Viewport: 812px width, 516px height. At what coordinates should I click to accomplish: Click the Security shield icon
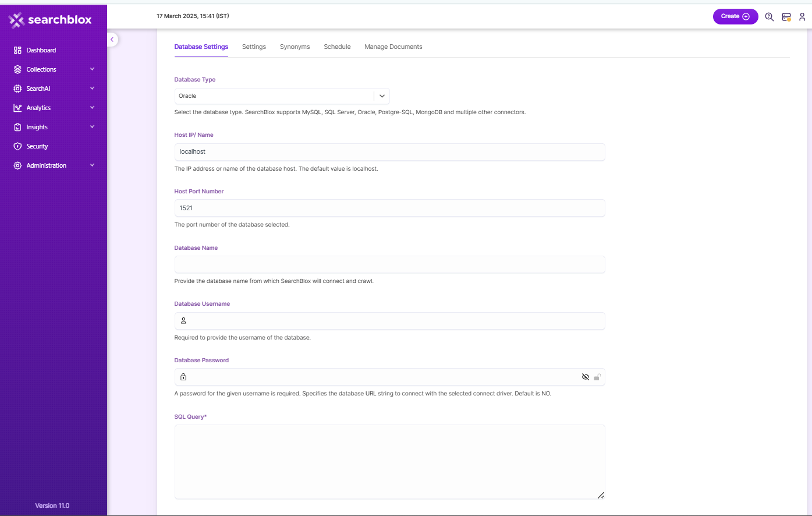point(17,146)
